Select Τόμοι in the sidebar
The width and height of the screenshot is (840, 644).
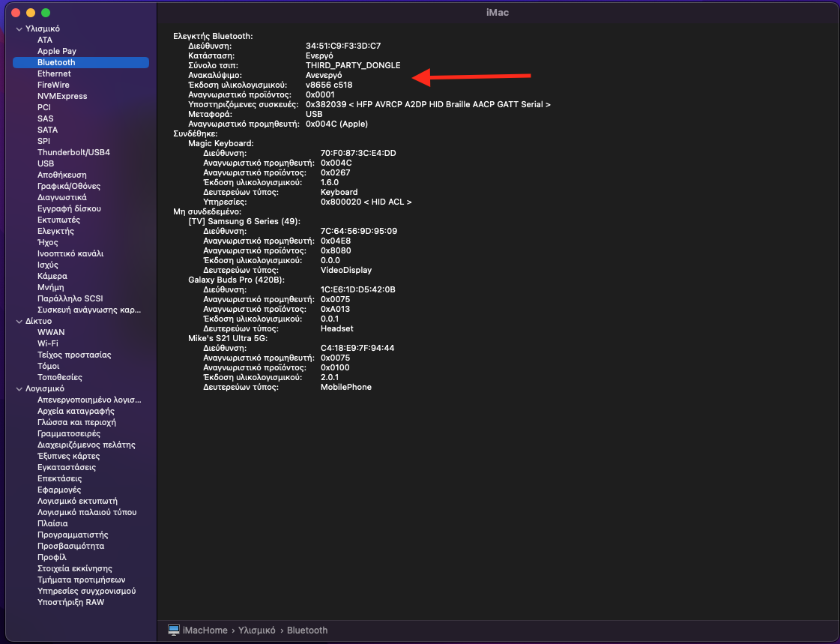point(48,367)
